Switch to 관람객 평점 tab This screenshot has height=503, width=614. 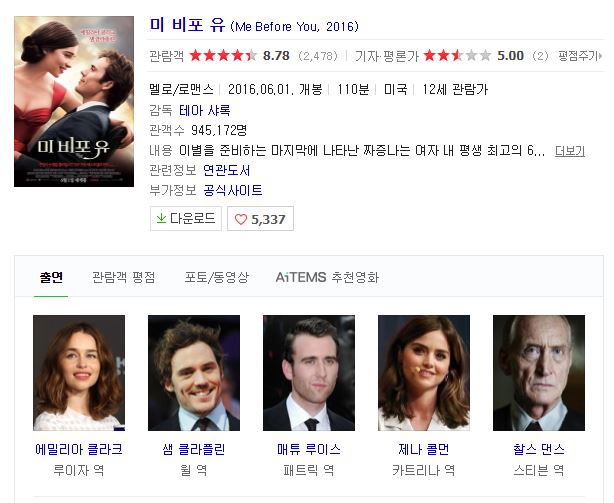pos(124,277)
